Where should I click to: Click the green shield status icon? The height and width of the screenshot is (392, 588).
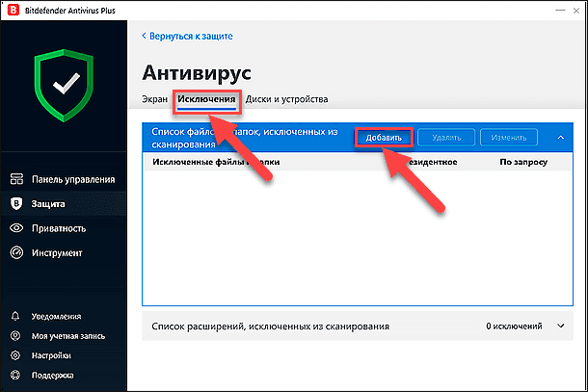[64, 86]
